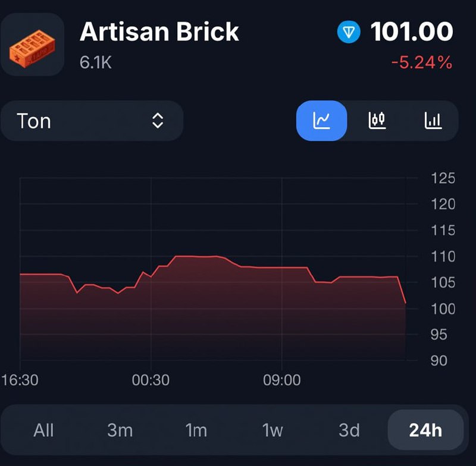The width and height of the screenshot is (476, 466).
Task: Switch to the 1m time range
Action: tap(196, 430)
